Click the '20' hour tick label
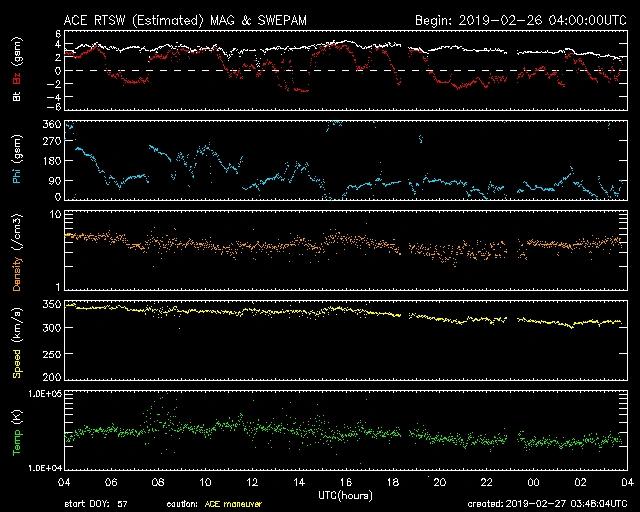 (440, 483)
